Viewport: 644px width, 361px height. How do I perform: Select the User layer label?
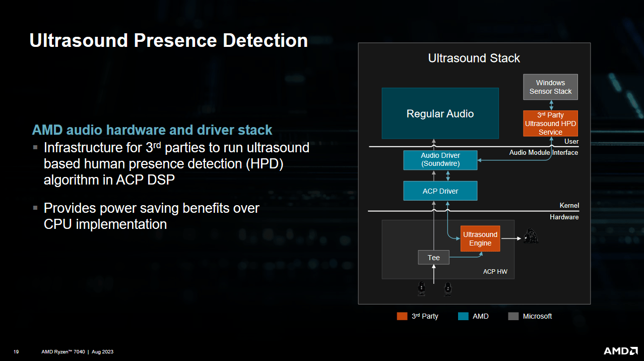point(571,141)
